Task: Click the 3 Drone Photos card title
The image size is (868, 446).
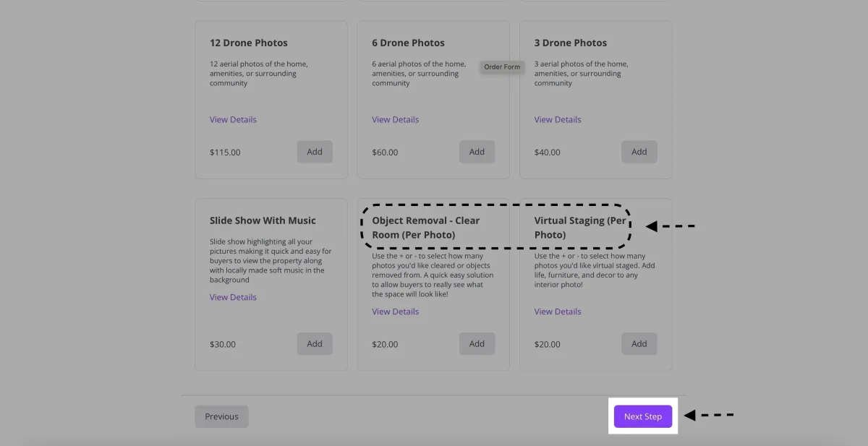Action: click(570, 43)
